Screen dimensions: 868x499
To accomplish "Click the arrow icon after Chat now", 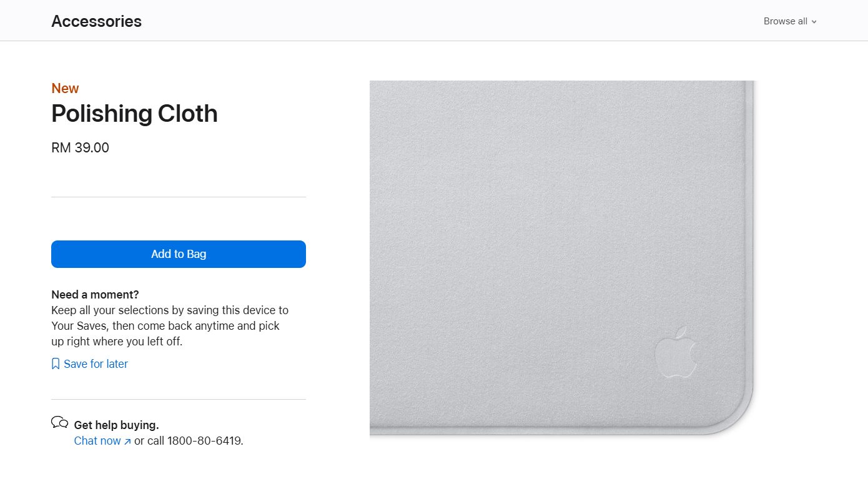I will point(127,442).
